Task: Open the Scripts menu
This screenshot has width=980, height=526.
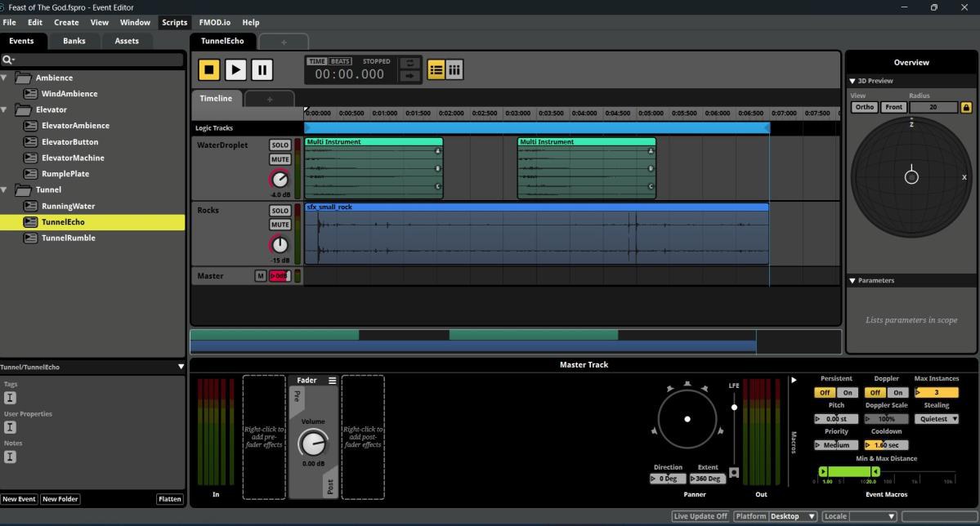Action: point(174,23)
